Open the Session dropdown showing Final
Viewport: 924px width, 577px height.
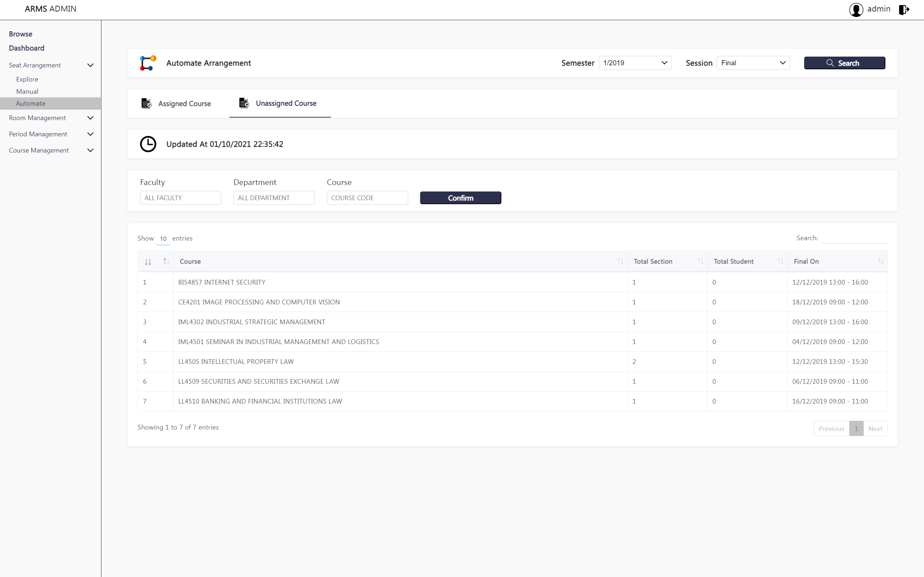(753, 63)
